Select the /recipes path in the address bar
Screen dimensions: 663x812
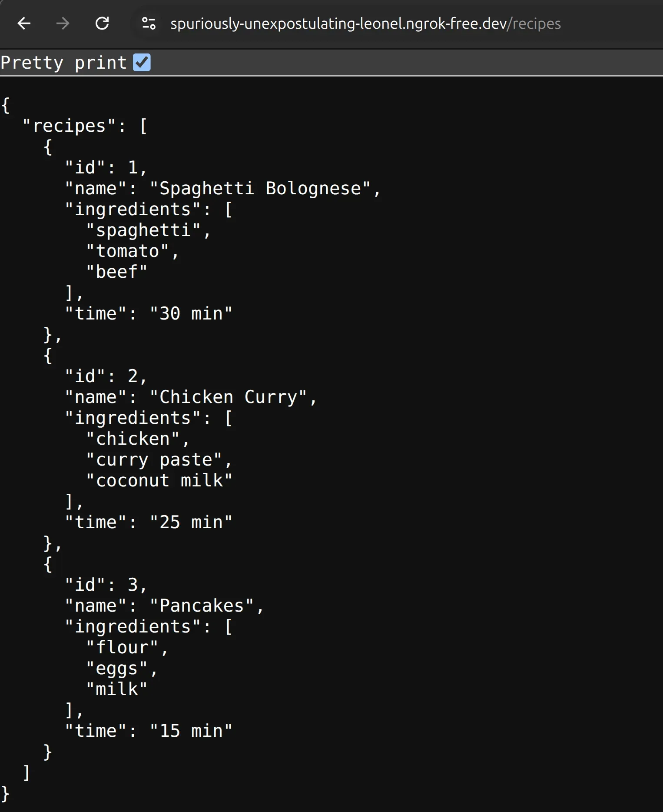point(535,23)
